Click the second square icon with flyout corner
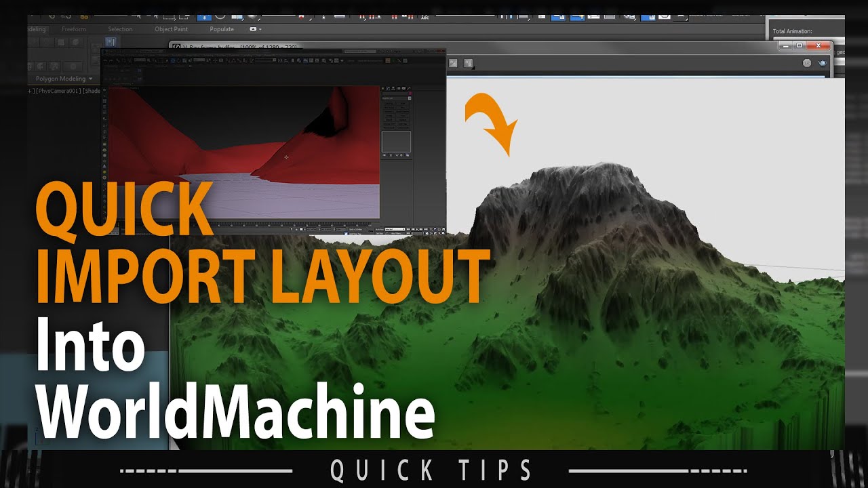Viewport: 868px width, 488px height. point(468,64)
